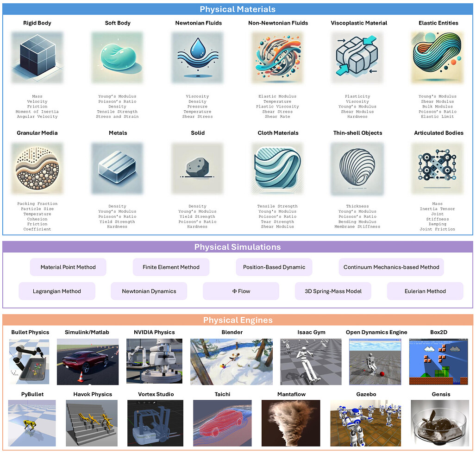This screenshot has width=476, height=454.
Task: Click the Blender snow scene thumbnail
Action: pos(232,362)
